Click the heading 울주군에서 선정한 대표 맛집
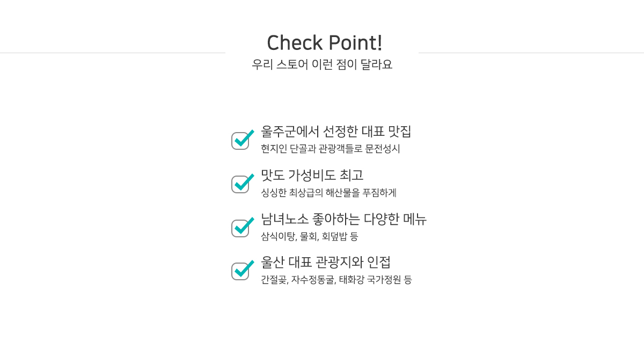 coord(336,132)
